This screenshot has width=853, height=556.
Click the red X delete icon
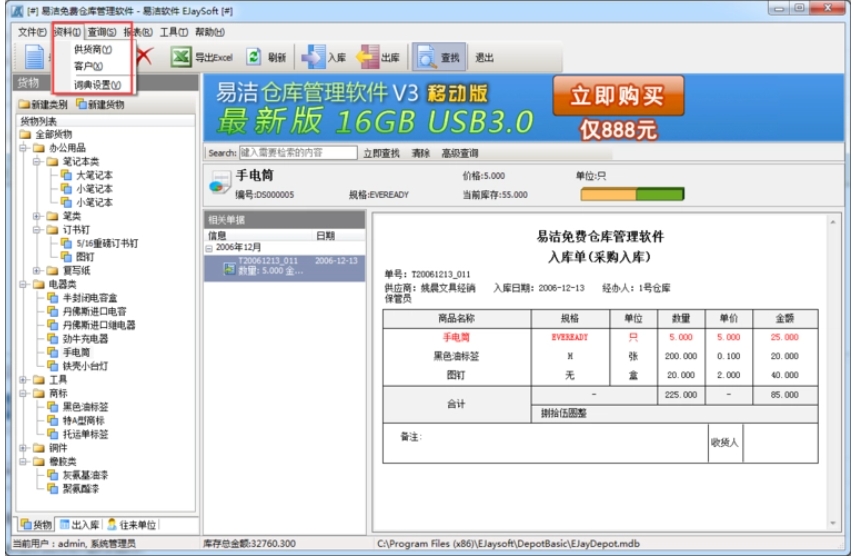(144, 56)
